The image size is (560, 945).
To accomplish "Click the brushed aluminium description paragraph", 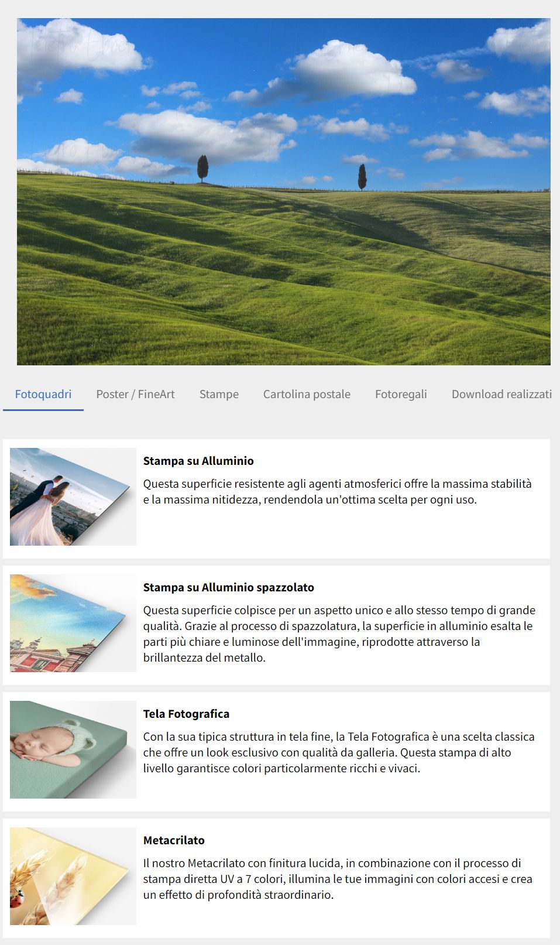I will click(339, 634).
